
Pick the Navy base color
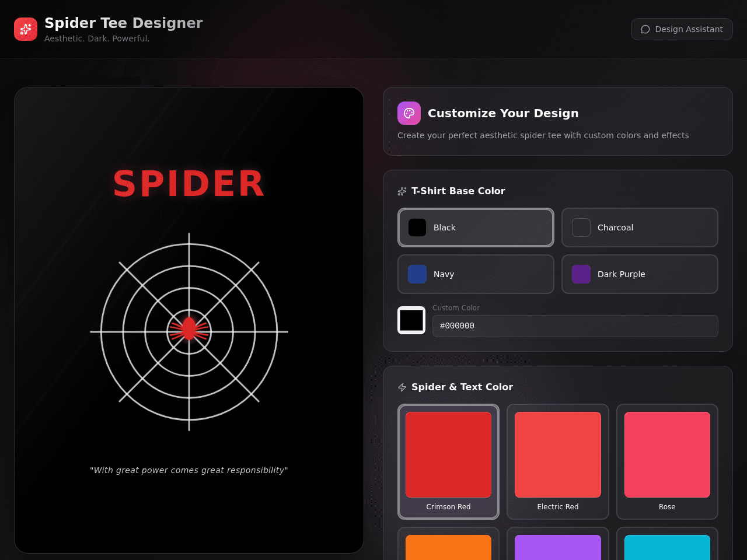coord(476,274)
